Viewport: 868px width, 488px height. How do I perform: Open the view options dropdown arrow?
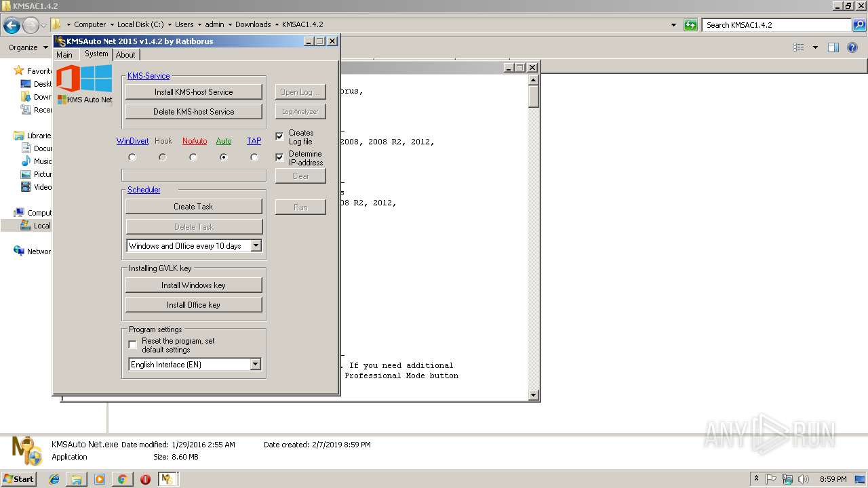pyautogui.click(x=815, y=47)
